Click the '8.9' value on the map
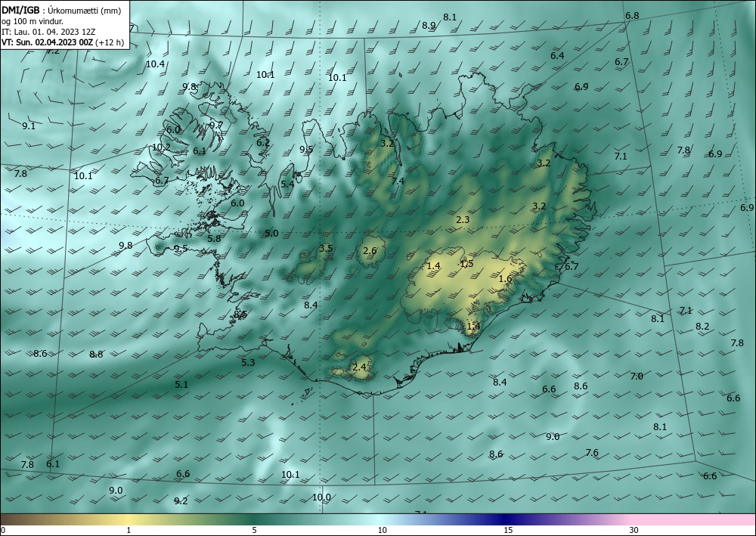The height and width of the screenshot is (536, 756). (x=429, y=26)
